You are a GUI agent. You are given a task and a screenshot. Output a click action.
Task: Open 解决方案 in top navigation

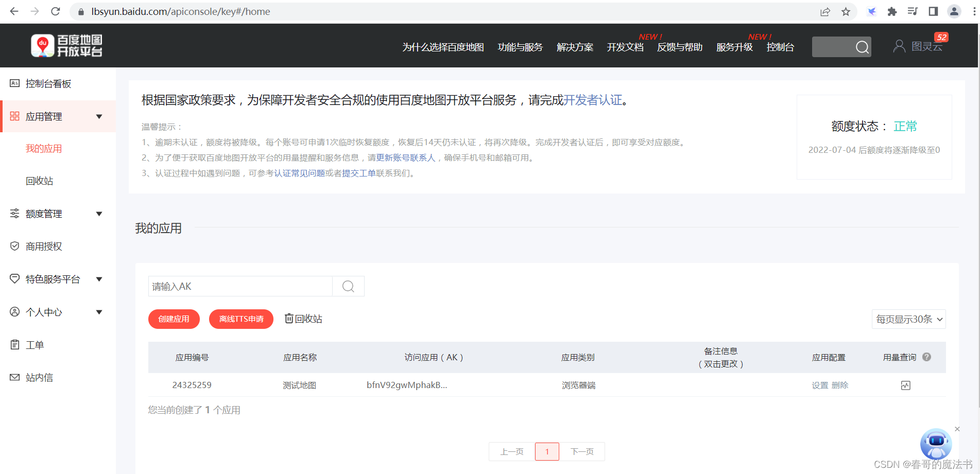[575, 47]
